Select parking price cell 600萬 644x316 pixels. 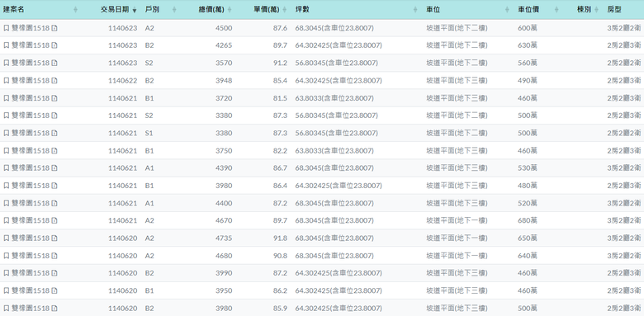pos(528,28)
